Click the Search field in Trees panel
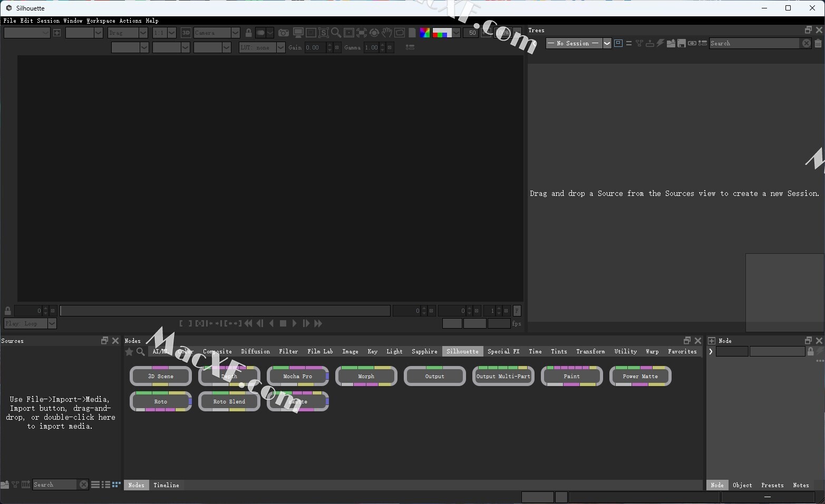This screenshot has width=825, height=504. click(754, 43)
